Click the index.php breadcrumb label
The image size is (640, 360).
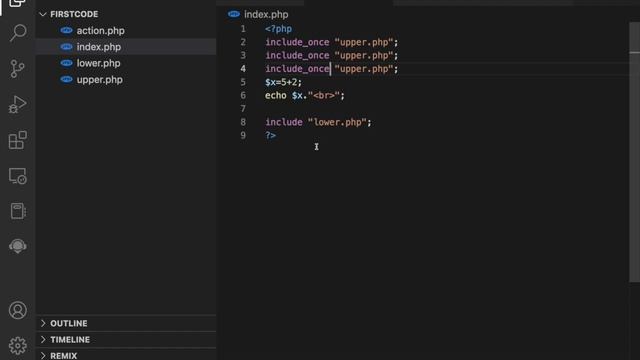pos(266,14)
